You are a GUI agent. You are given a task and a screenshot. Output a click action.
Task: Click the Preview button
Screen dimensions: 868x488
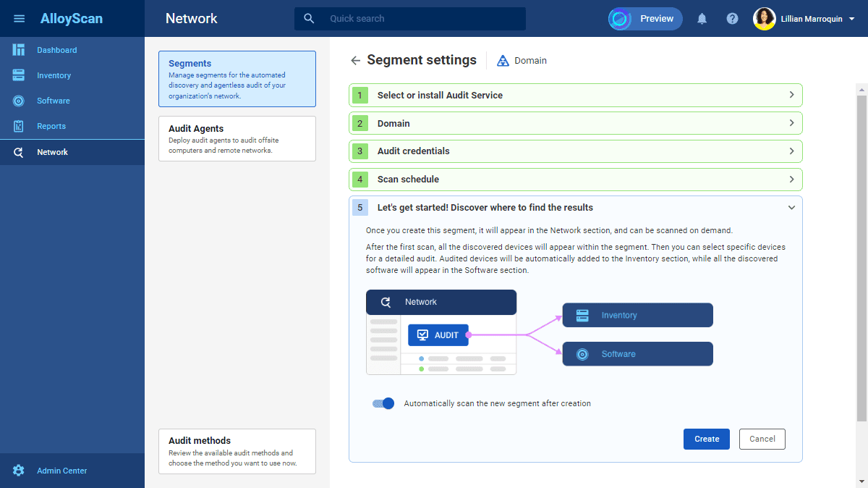coord(645,19)
